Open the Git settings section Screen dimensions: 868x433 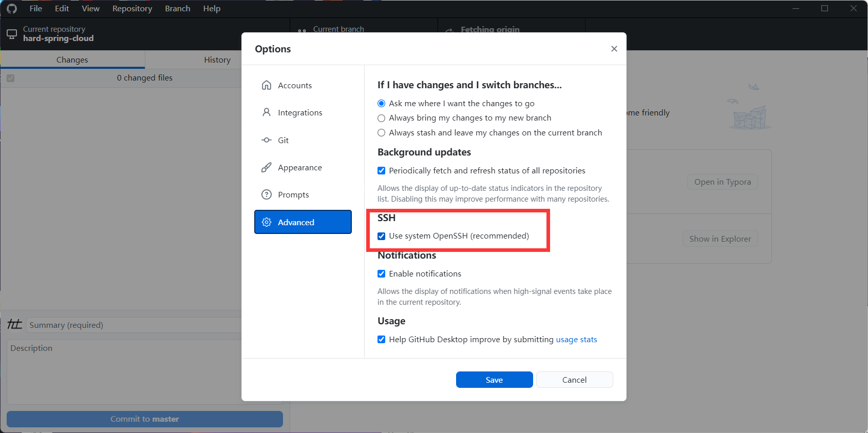click(x=303, y=140)
